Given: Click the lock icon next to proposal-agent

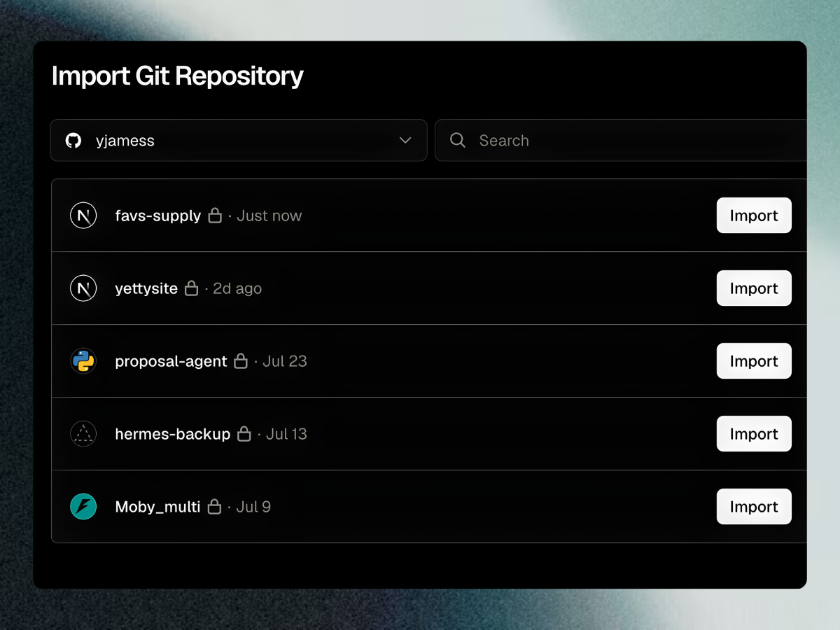Looking at the screenshot, I should pyautogui.click(x=241, y=361).
